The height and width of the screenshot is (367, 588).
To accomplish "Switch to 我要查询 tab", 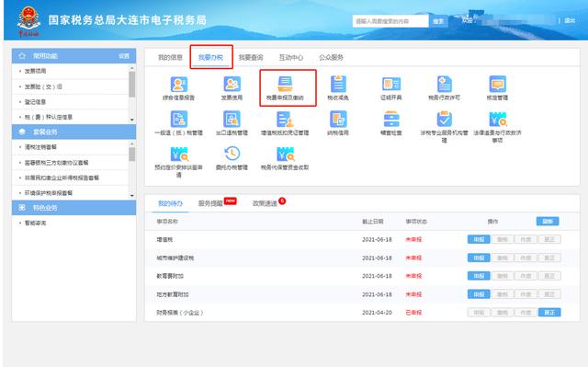I will pyautogui.click(x=251, y=57).
